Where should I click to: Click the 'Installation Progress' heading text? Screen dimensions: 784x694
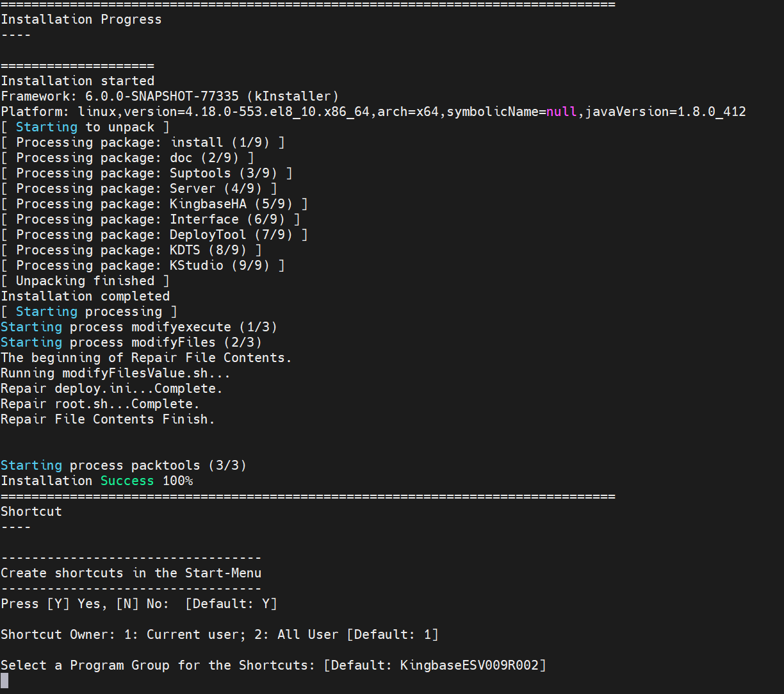81,19
